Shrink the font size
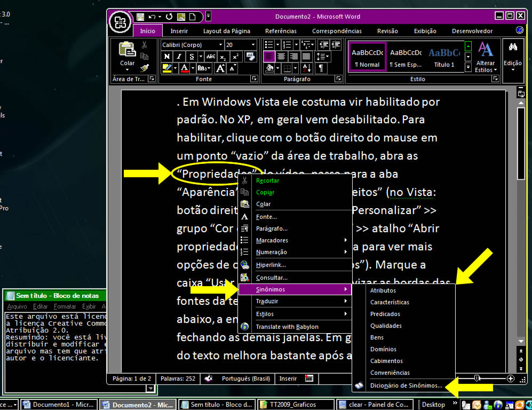The width and height of the screenshot is (532, 410). click(x=233, y=68)
